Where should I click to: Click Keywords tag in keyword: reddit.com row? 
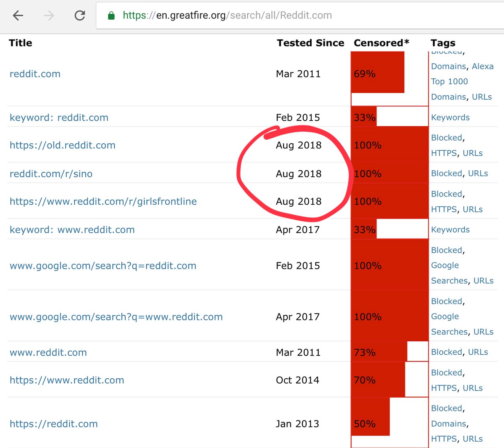click(450, 117)
